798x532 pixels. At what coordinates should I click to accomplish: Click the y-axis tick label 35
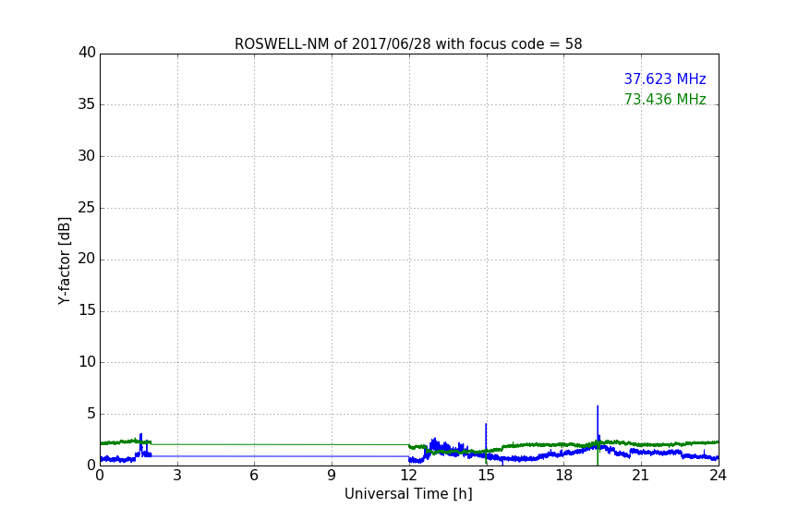click(87, 104)
